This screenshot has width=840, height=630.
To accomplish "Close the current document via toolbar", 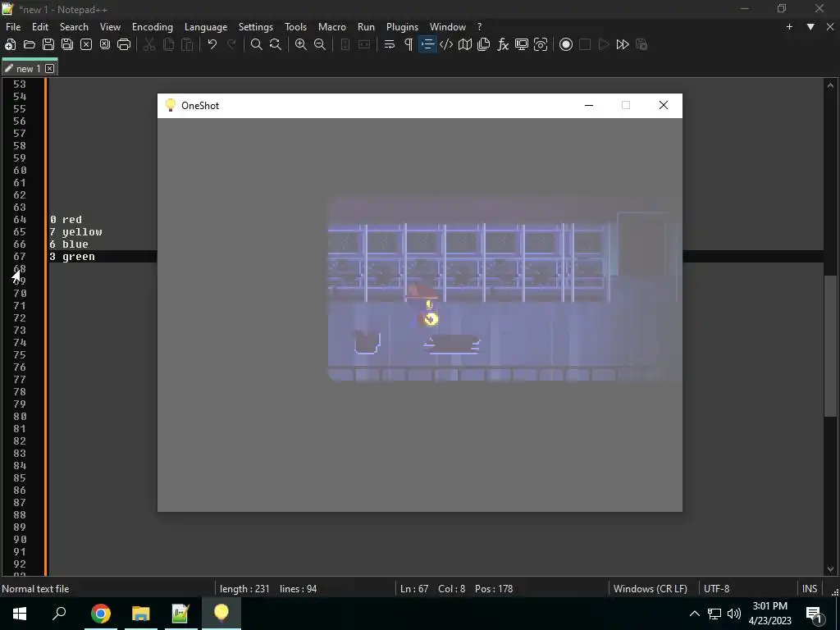I will point(85,44).
